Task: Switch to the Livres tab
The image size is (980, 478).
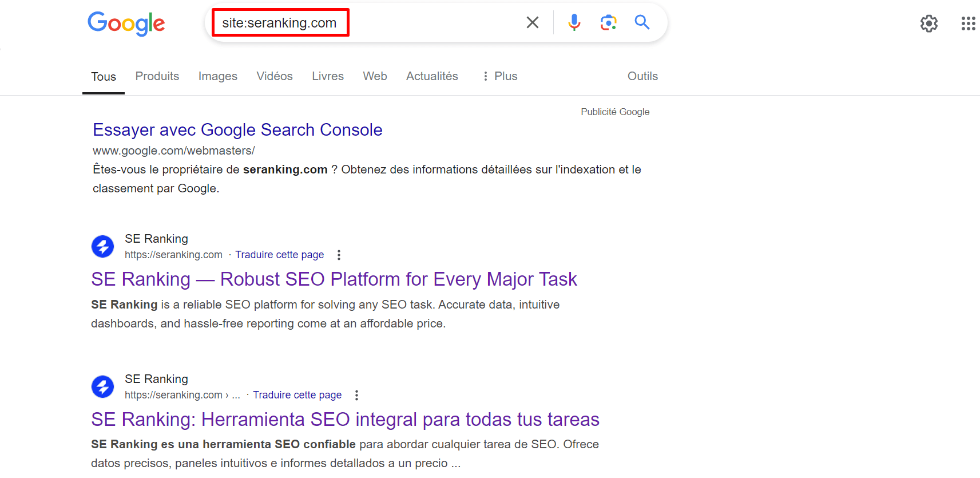Action: 328,76
